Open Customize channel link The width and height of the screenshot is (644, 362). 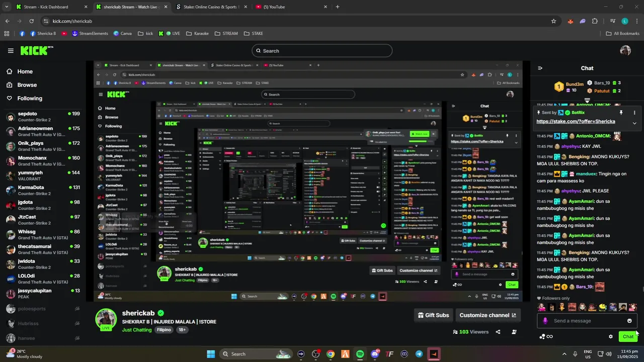[x=488, y=315]
